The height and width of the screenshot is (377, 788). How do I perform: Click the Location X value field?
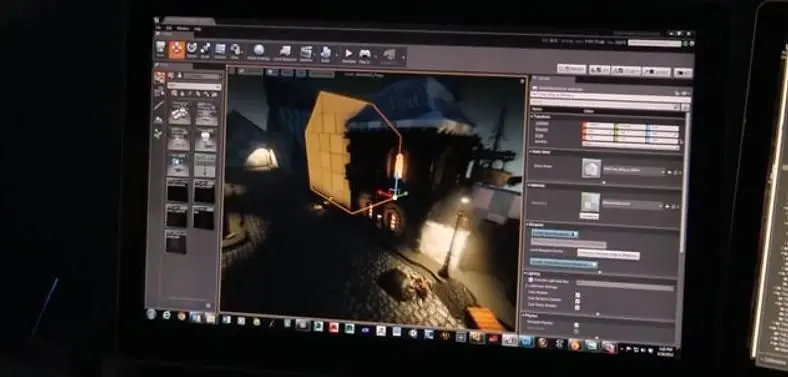click(599, 125)
